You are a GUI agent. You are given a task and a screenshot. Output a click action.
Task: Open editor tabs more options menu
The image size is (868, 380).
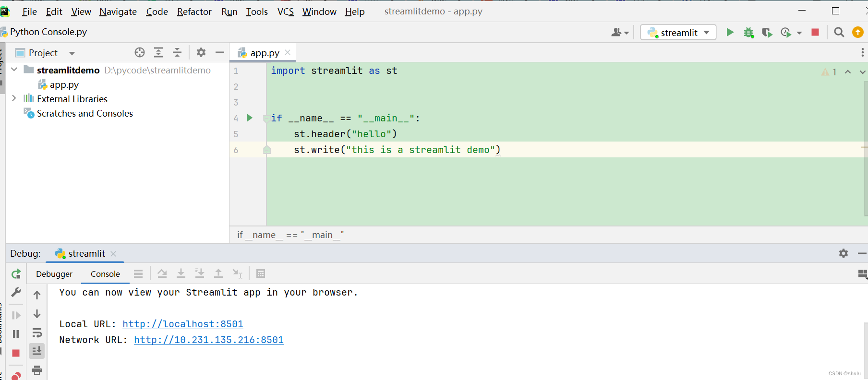(862, 52)
